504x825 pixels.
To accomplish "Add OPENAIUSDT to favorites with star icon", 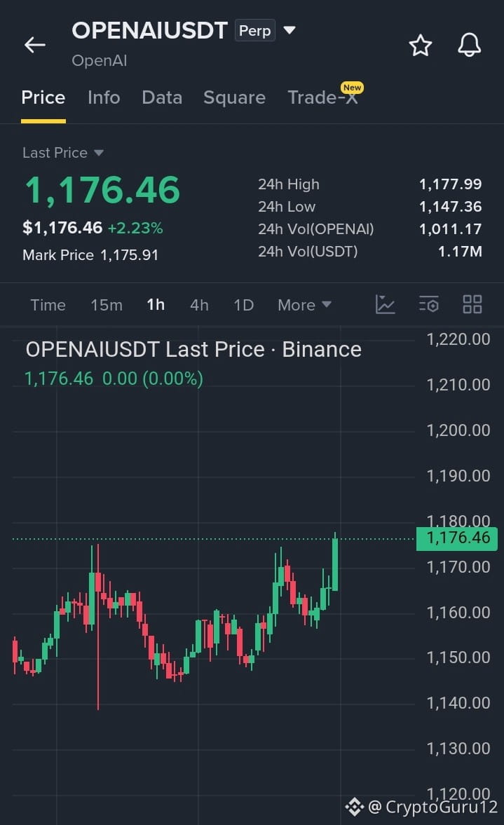I will [421, 46].
